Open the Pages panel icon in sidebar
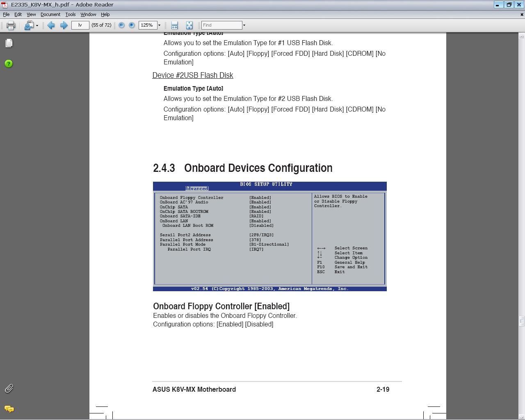Screen dimensions: 525x420 click(x=9, y=43)
